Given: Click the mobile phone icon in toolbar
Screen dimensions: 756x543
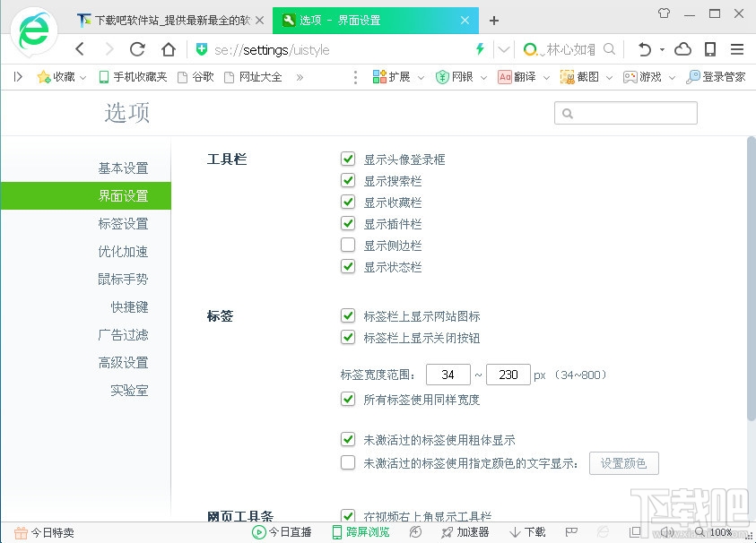Looking at the screenshot, I should pos(710,49).
